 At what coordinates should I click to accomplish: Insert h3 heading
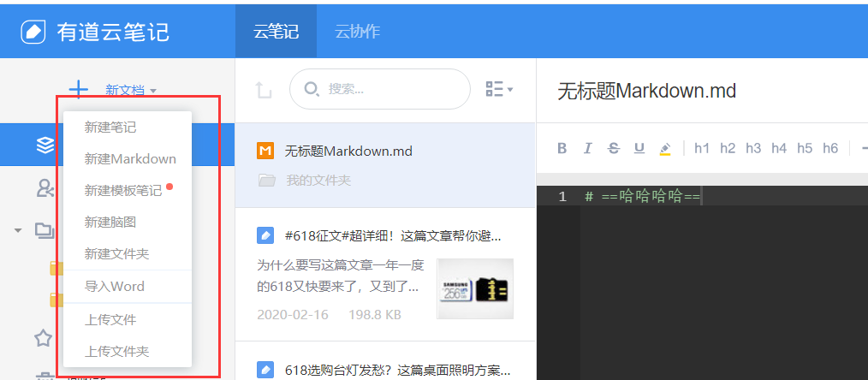(753, 148)
